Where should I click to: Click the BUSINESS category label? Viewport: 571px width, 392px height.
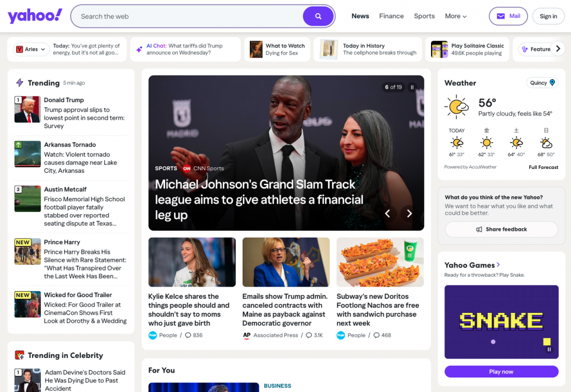(277, 385)
